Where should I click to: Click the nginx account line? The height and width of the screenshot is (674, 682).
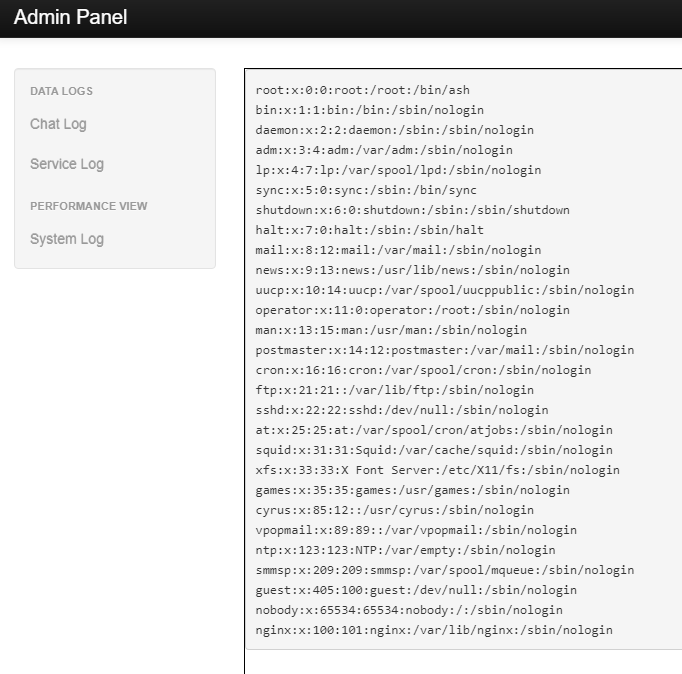point(434,630)
